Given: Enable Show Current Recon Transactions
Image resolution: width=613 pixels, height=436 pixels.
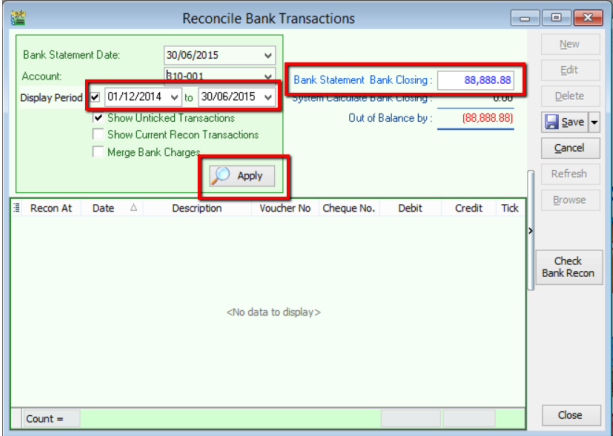Looking at the screenshot, I should pyautogui.click(x=98, y=134).
